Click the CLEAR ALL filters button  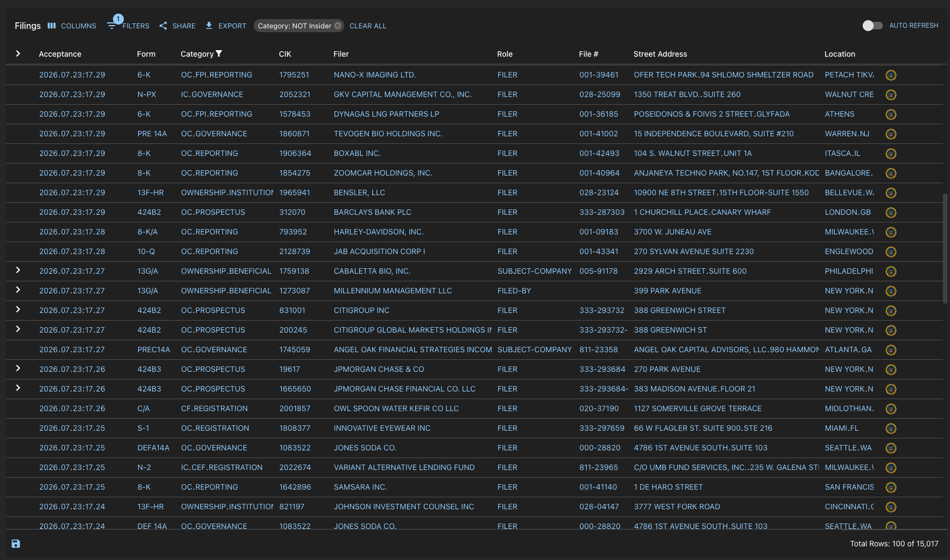(368, 26)
